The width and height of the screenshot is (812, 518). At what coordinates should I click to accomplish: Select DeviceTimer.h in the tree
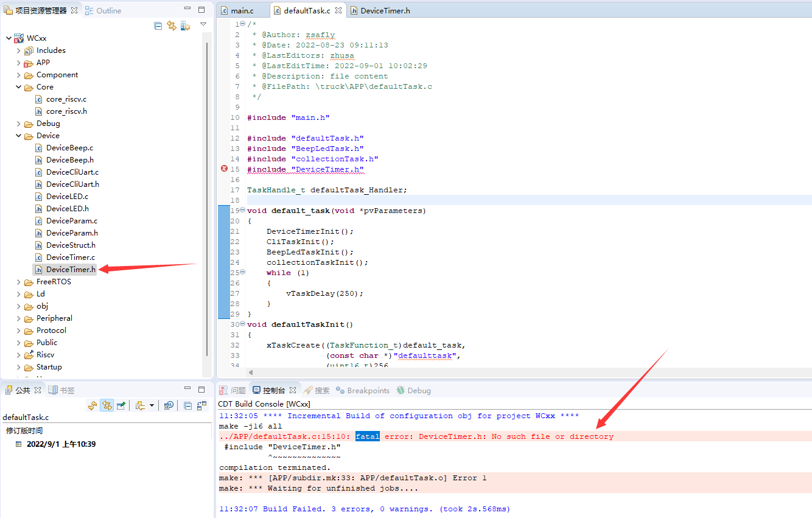pos(71,270)
